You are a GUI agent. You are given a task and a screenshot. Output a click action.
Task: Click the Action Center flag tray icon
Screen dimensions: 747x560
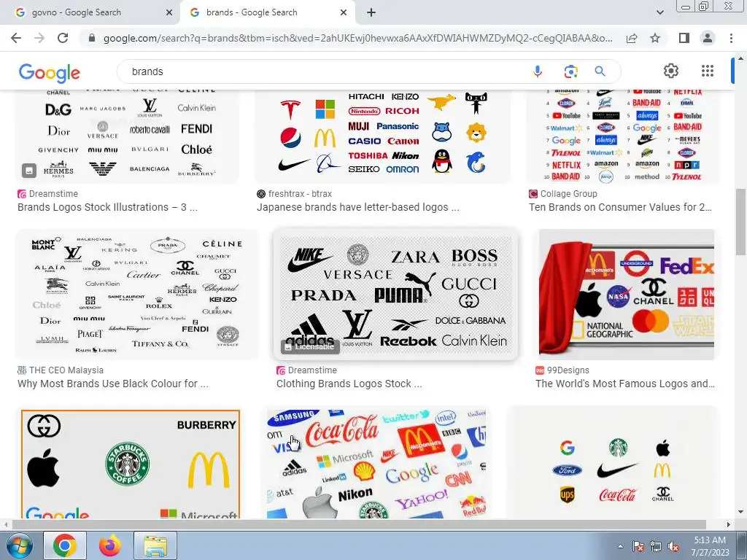[638, 547]
